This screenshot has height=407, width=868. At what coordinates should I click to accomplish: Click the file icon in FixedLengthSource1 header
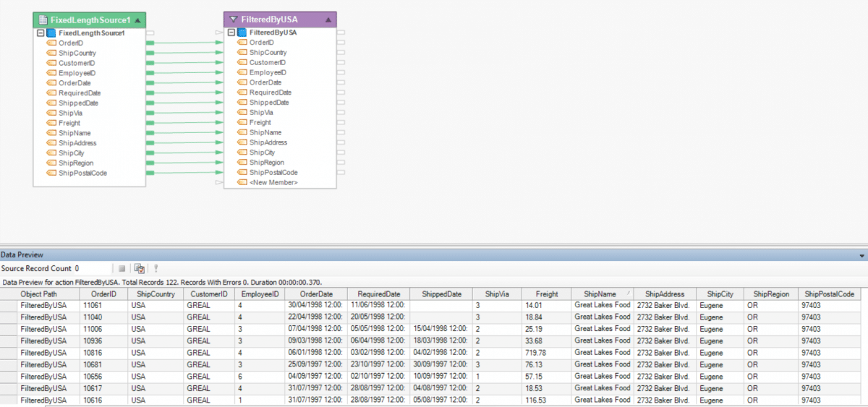click(x=43, y=20)
